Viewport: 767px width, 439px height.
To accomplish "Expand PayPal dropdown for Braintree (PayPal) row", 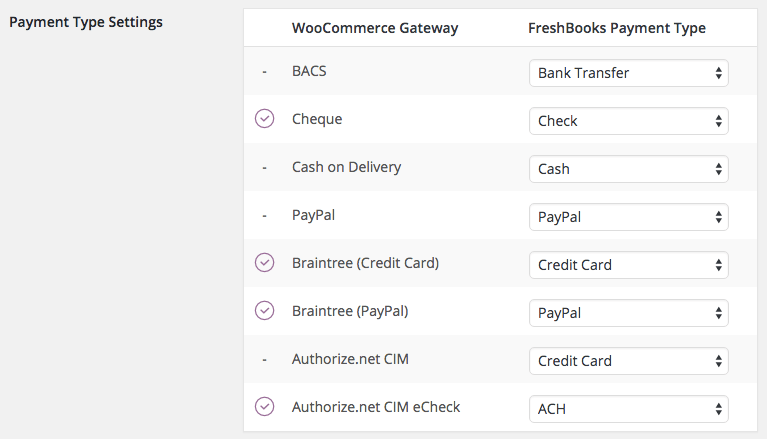I will point(629,313).
